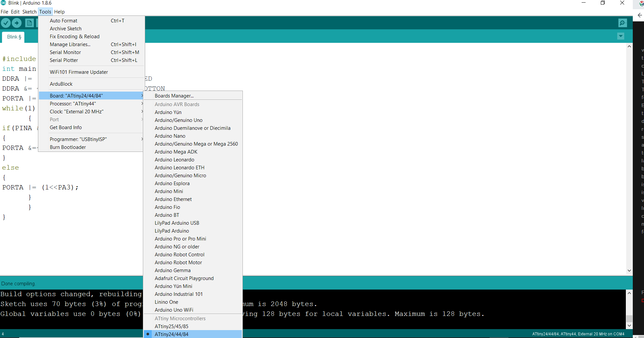644x338 pixels.
Task: Select the Linino One board
Action: [x=193, y=302]
